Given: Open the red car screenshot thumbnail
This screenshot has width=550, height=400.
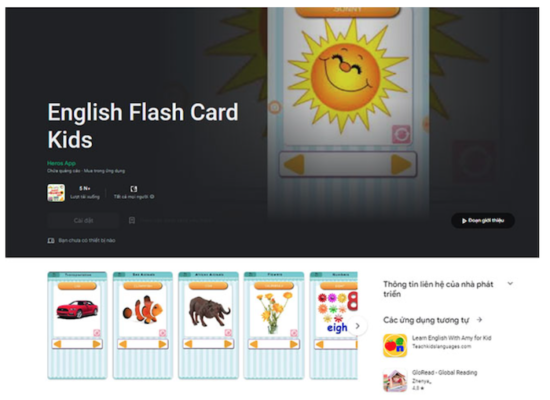Looking at the screenshot, I should click(x=77, y=325).
